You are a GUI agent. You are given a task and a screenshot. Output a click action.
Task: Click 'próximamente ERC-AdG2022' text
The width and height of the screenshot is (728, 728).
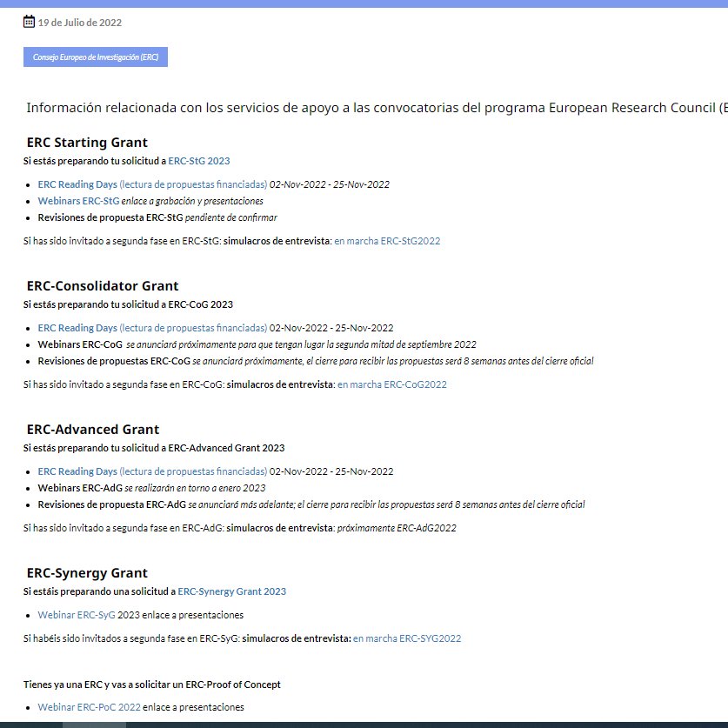pyautogui.click(x=397, y=528)
